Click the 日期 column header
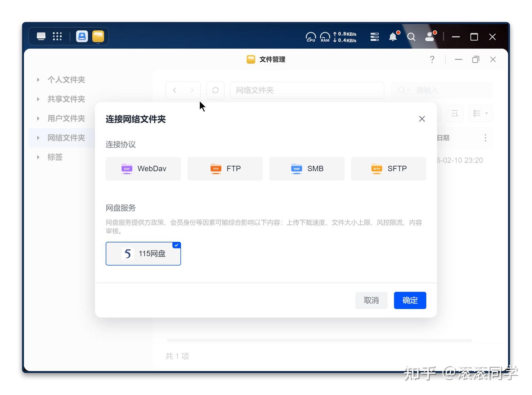532x395 pixels. click(x=443, y=138)
